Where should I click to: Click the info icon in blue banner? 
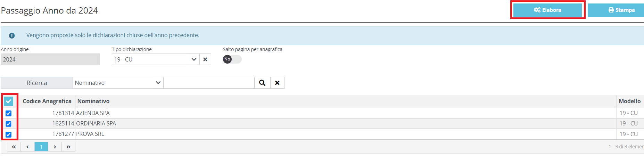[12, 35]
